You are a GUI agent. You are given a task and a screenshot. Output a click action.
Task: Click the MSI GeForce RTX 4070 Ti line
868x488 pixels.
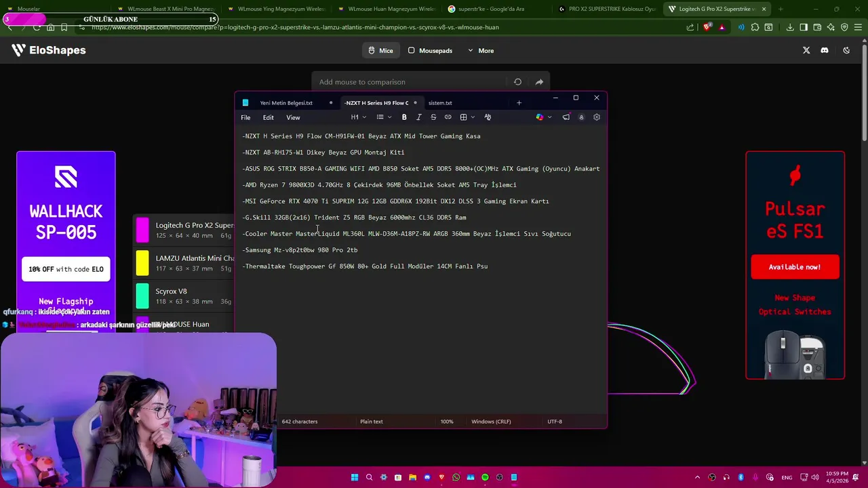coord(396,201)
